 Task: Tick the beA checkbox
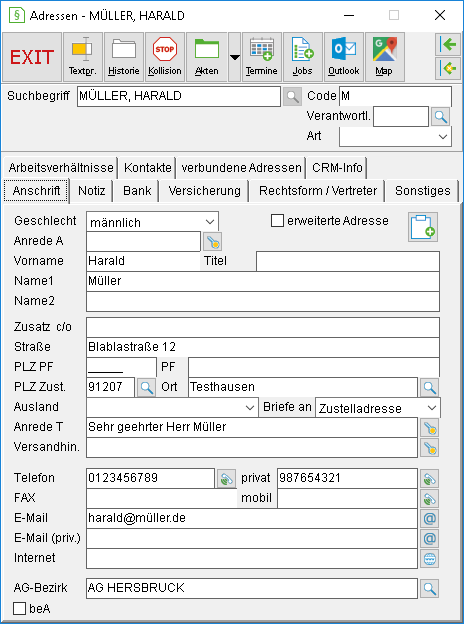(19, 608)
